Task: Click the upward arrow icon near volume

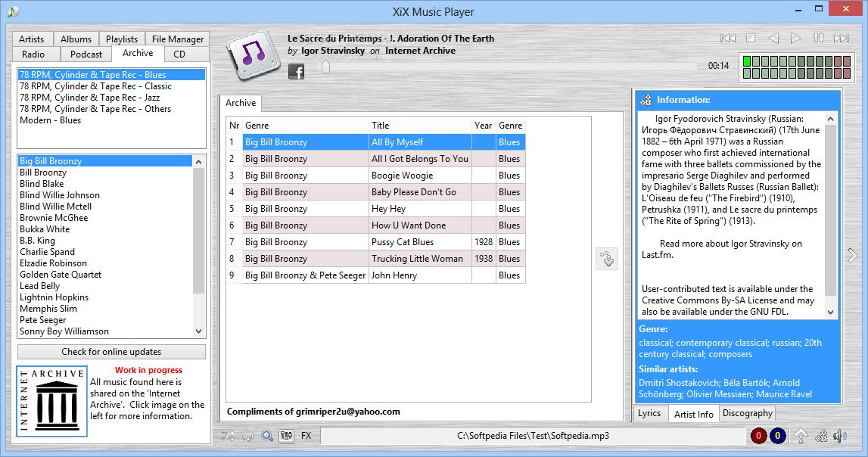Action: tap(801, 436)
